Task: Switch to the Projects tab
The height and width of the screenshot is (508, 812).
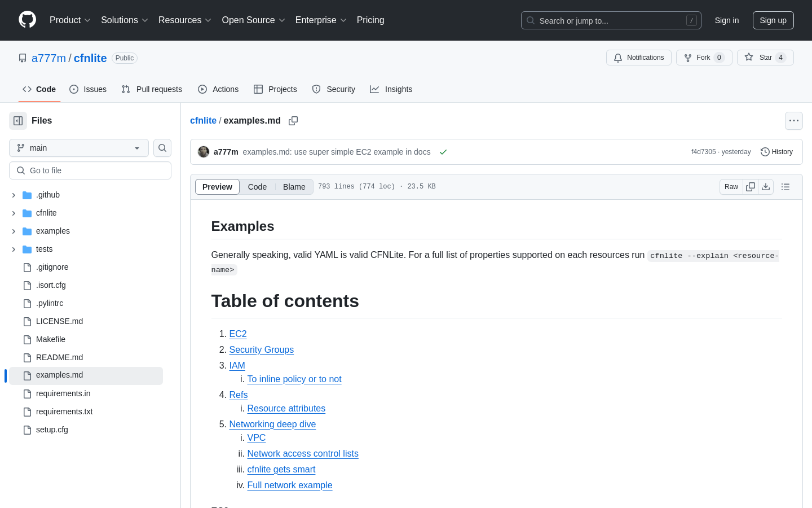Action: (275, 89)
